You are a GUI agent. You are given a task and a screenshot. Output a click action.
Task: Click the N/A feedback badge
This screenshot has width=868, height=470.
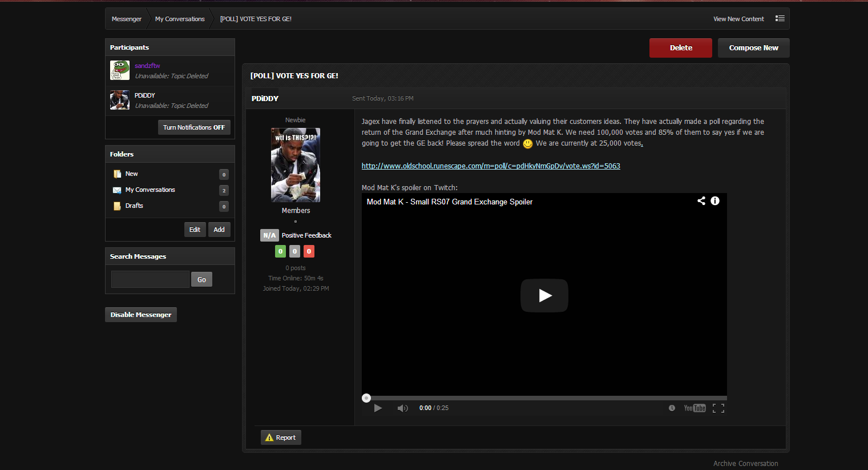[269, 235]
